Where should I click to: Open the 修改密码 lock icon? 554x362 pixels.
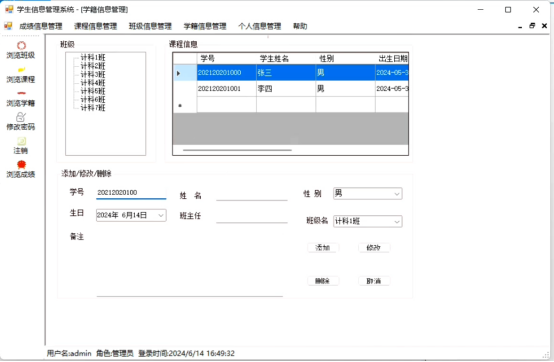(x=21, y=117)
